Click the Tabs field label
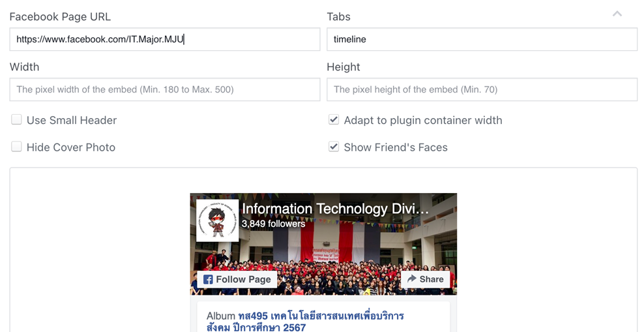644x332 pixels. tap(339, 17)
